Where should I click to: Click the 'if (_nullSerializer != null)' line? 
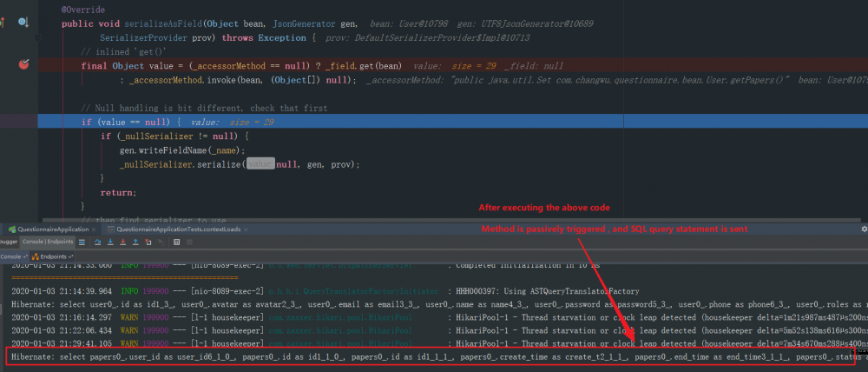[x=175, y=136]
